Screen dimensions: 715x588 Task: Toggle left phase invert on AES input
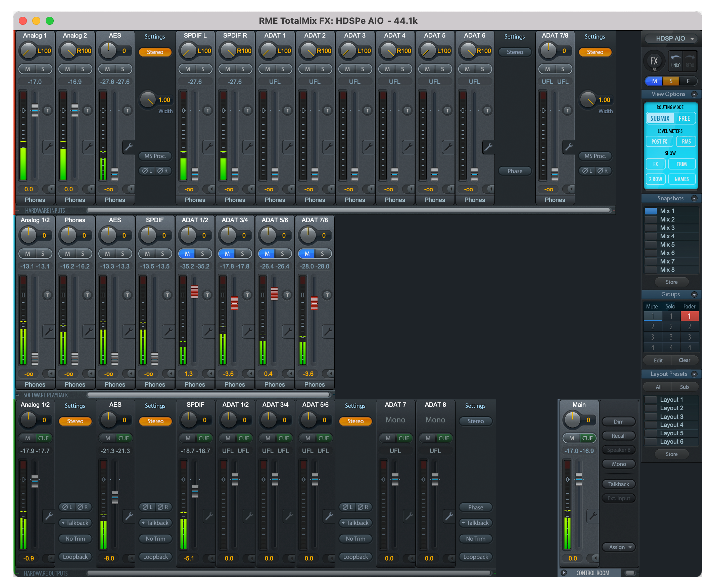147,171
